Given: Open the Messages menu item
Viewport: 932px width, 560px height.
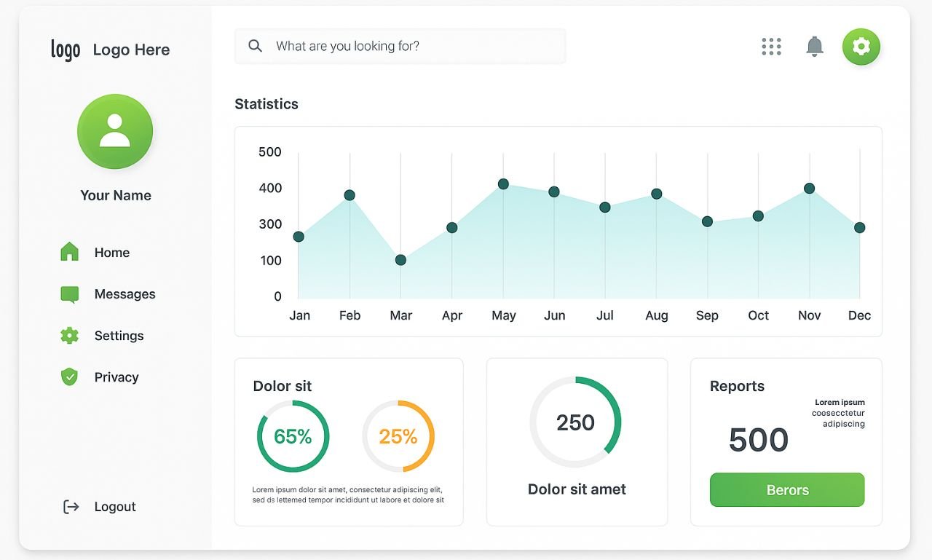Looking at the screenshot, I should (125, 294).
